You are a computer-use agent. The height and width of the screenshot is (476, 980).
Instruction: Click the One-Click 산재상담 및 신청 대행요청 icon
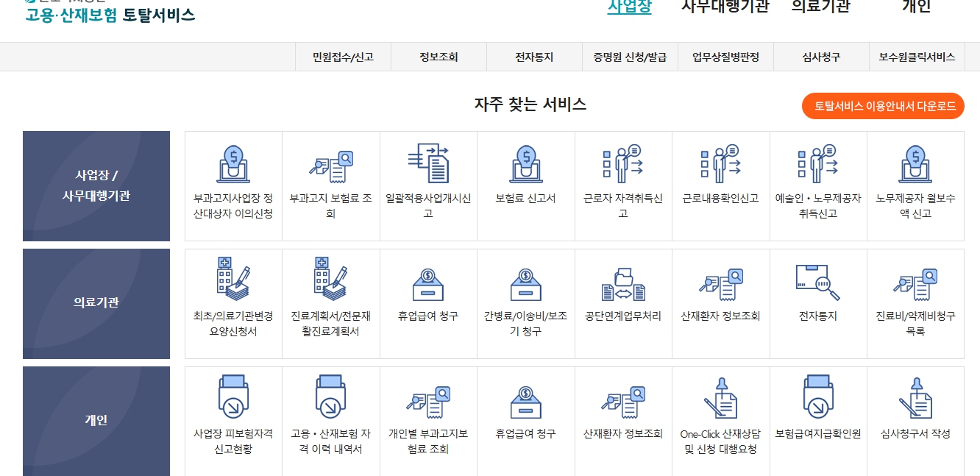[x=720, y=411]
